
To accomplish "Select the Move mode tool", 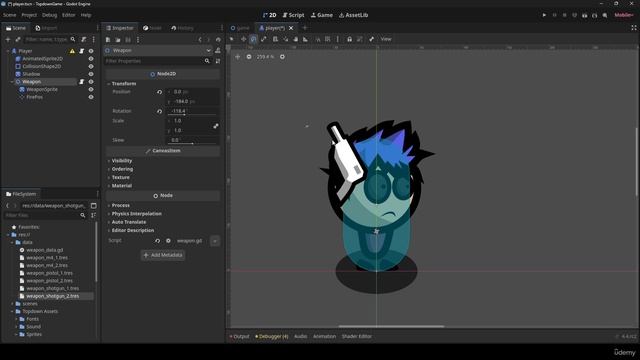I will 243,39.
